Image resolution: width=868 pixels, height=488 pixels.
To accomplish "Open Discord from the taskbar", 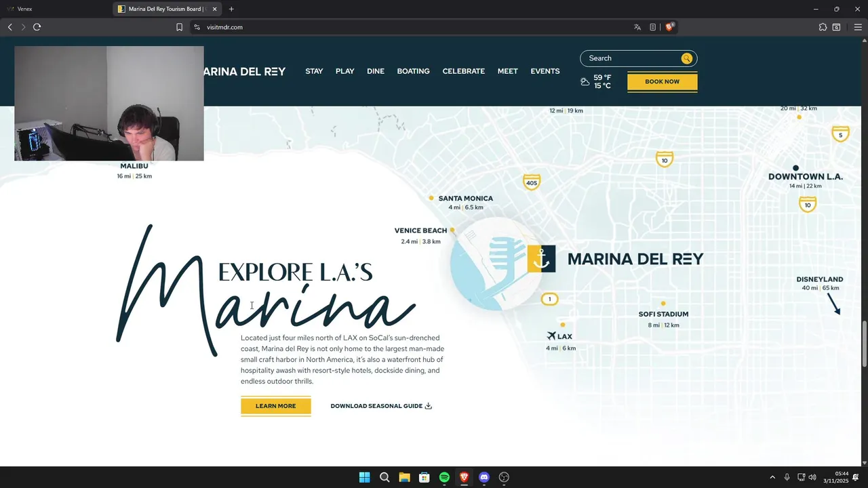I will click(484, 477).
